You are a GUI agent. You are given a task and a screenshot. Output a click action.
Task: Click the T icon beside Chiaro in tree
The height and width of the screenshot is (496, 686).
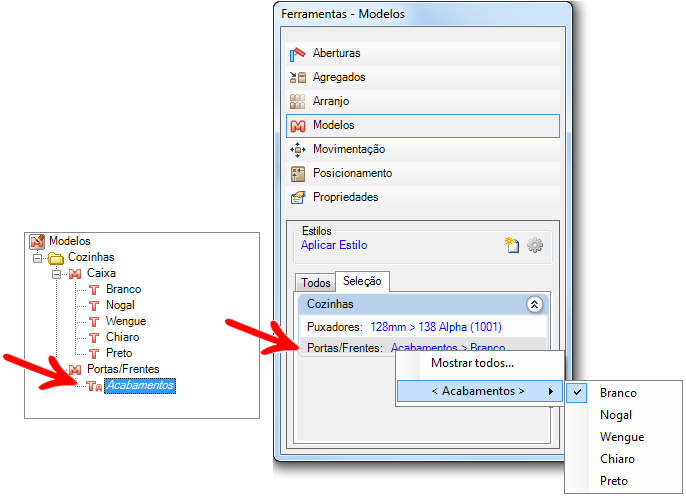pos(94,338)
